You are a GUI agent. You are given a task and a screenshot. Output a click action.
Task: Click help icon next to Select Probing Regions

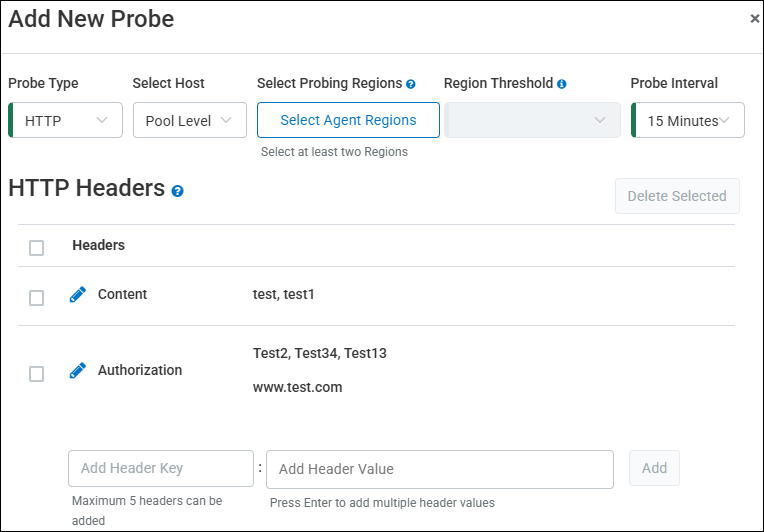411,84
